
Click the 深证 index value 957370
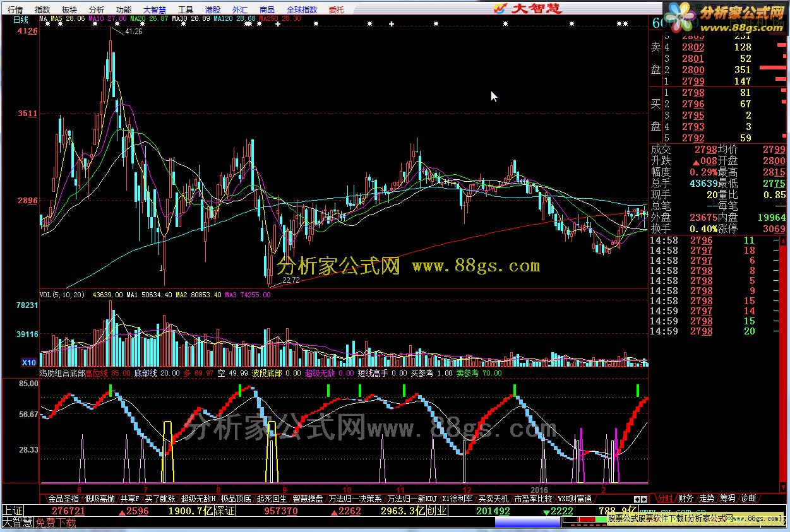coord(280,511)
